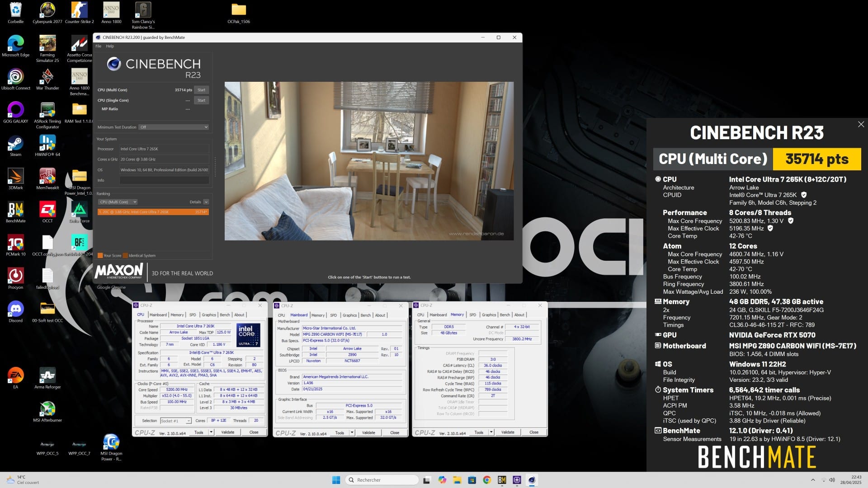Open Discord desktop icon

(x=15, y=311)
